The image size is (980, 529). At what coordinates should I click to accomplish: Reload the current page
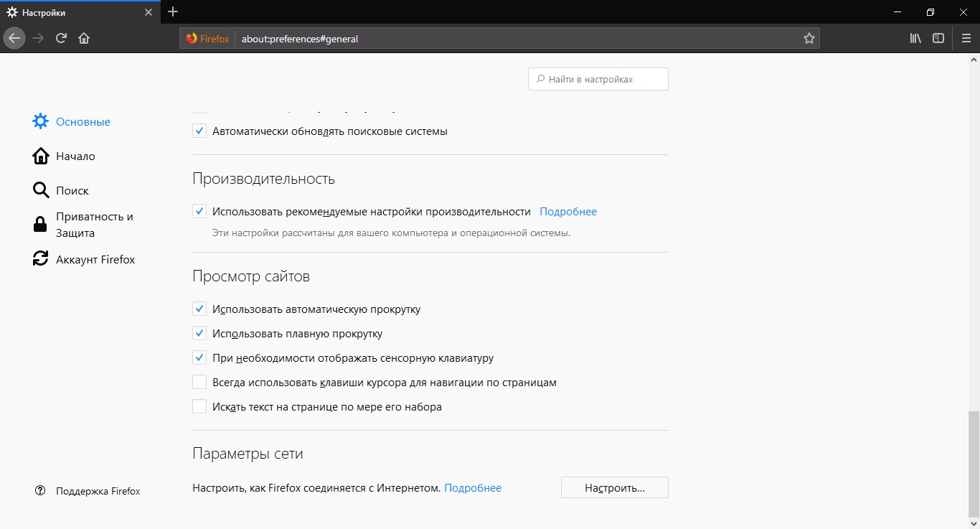pyautogui.click(x=61, y=38)
